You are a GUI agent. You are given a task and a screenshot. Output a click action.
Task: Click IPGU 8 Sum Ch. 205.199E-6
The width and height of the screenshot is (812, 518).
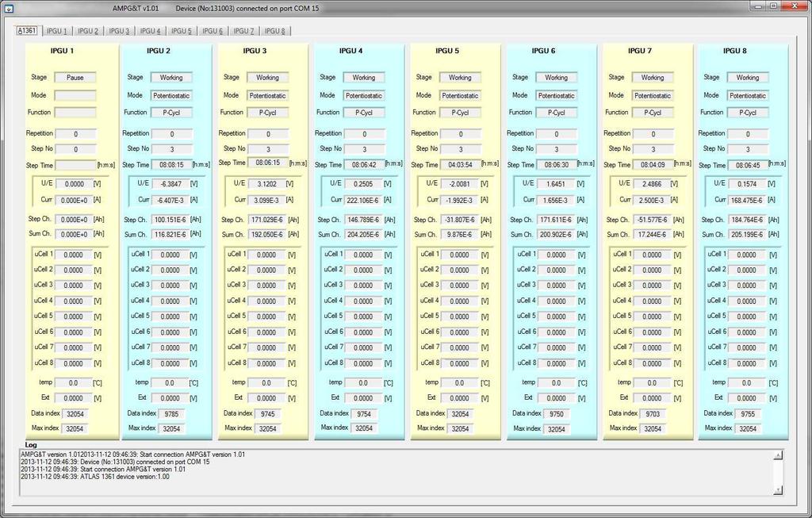click(747, 235)
